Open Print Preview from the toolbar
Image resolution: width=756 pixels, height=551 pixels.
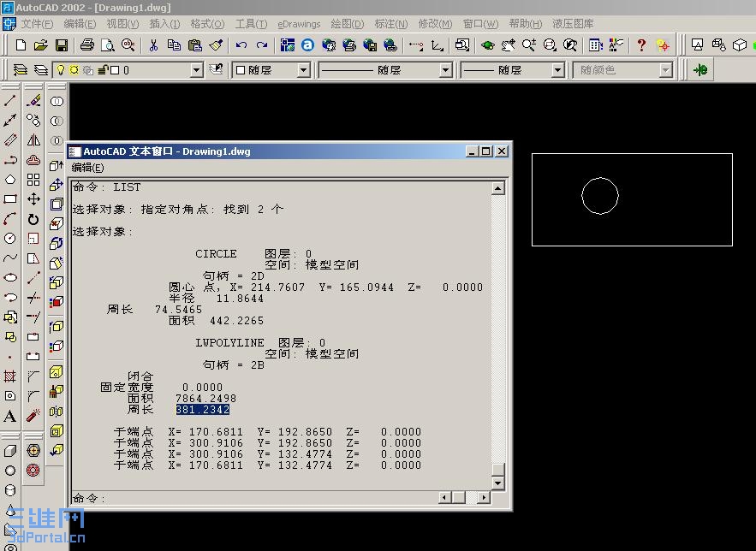(x=107, y=45)
